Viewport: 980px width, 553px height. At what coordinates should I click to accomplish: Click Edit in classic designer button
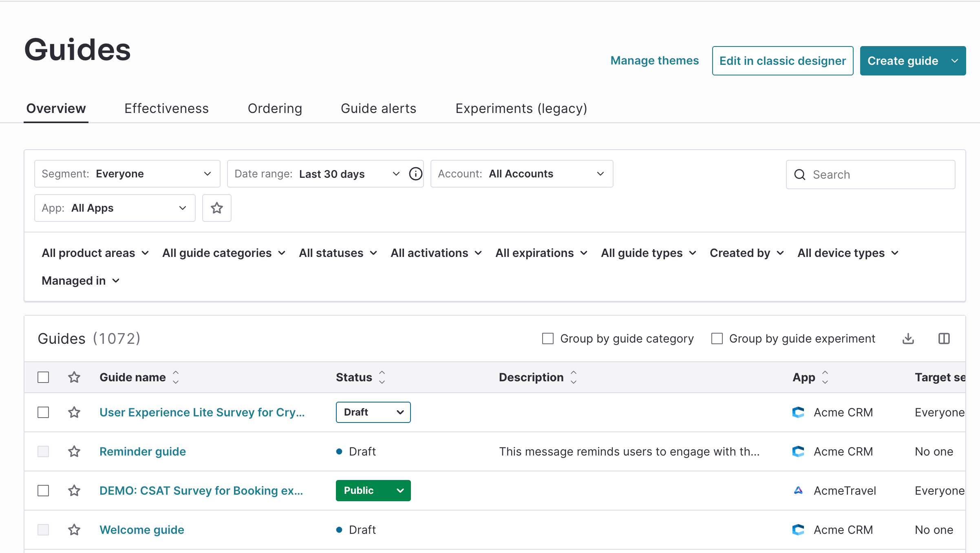783,61
